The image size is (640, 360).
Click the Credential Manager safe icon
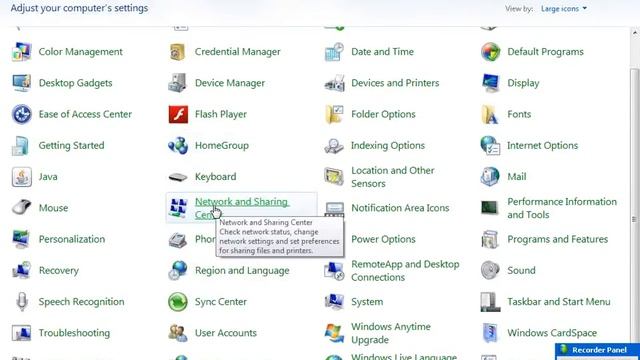coord(178,52)
